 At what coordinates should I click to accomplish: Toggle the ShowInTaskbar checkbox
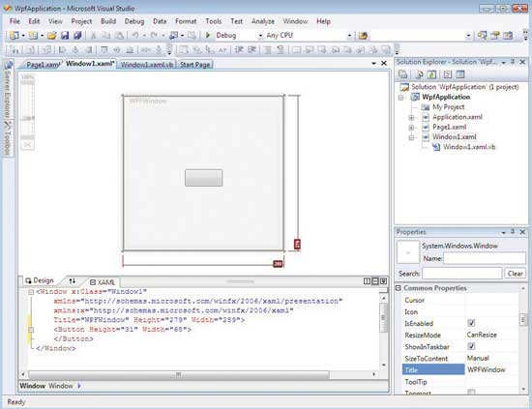click(471, 346)
